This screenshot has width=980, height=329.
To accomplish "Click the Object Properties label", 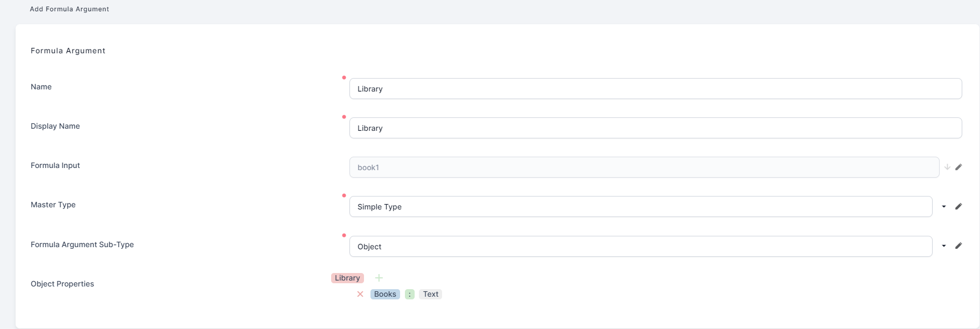I will click(62, 284).
